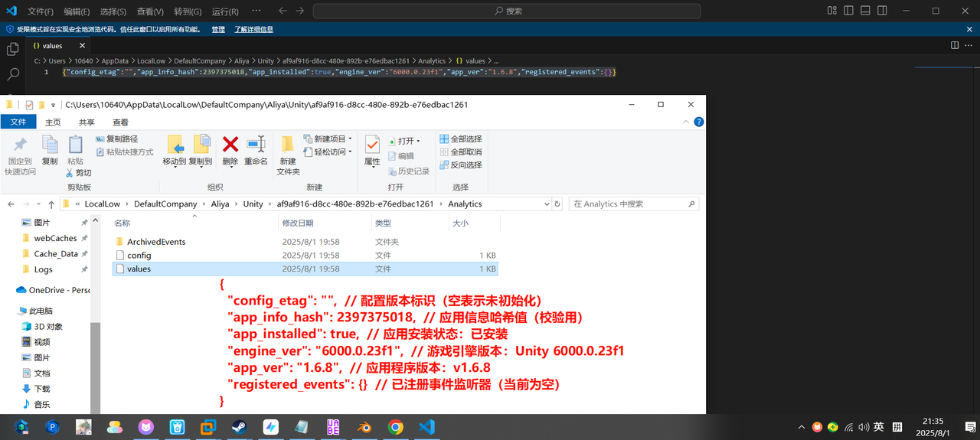980x440 pixels.
Task: Switch to 查看 ribbon tab
Action: [x=120, y=122]
